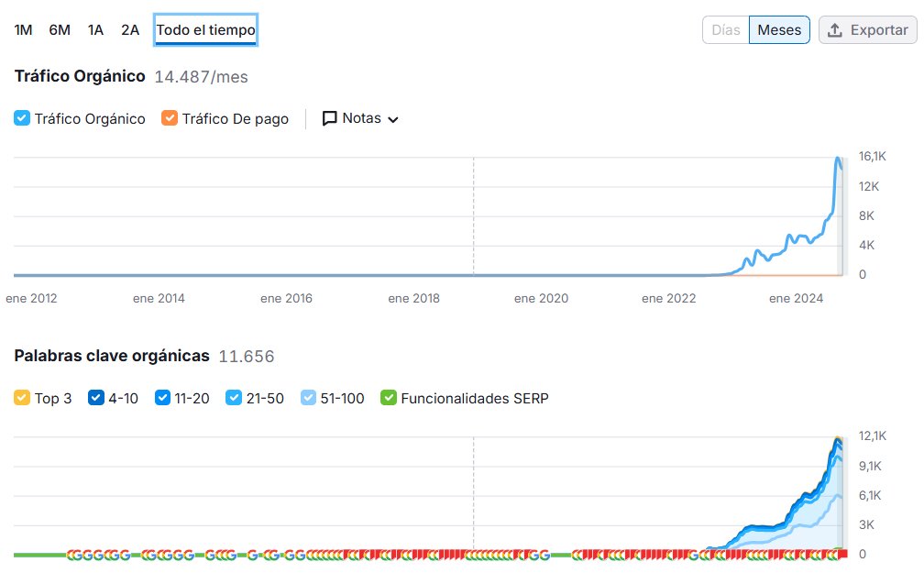Viewport: 924px width, 573px height.
Task: Select the 1M time range
Action: tap(23, 30)
